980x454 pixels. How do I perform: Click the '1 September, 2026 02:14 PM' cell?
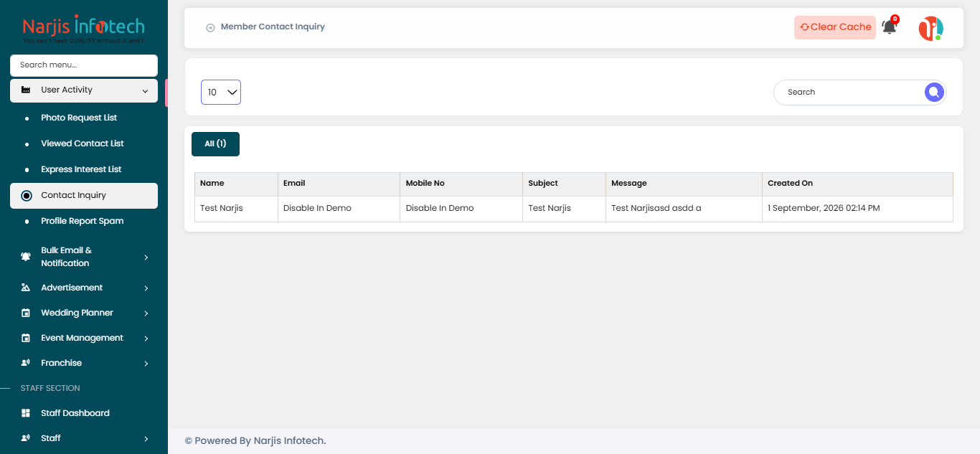click(857, 209)
